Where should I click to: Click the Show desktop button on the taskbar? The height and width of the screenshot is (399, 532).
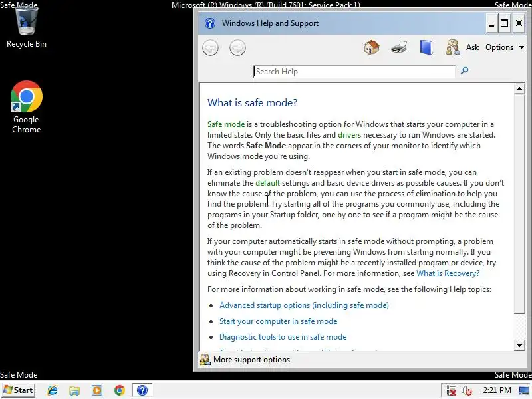pyautogui.click(x=524, y=390)
